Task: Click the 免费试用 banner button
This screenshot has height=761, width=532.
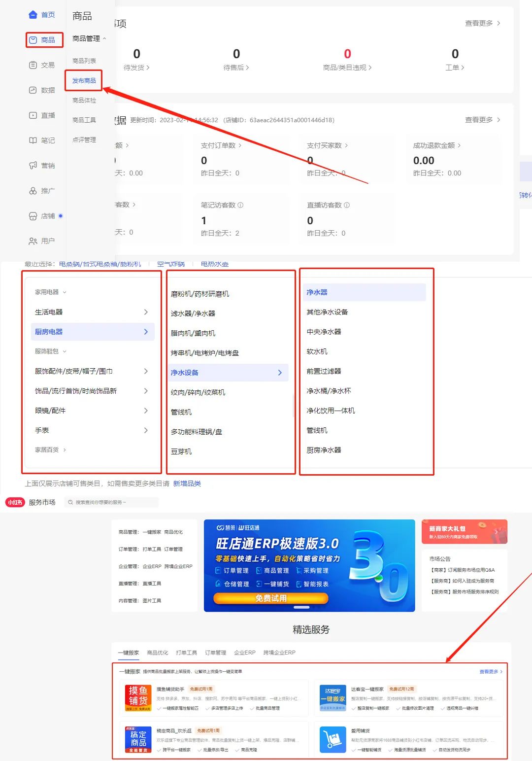Action: pos(270,598)
